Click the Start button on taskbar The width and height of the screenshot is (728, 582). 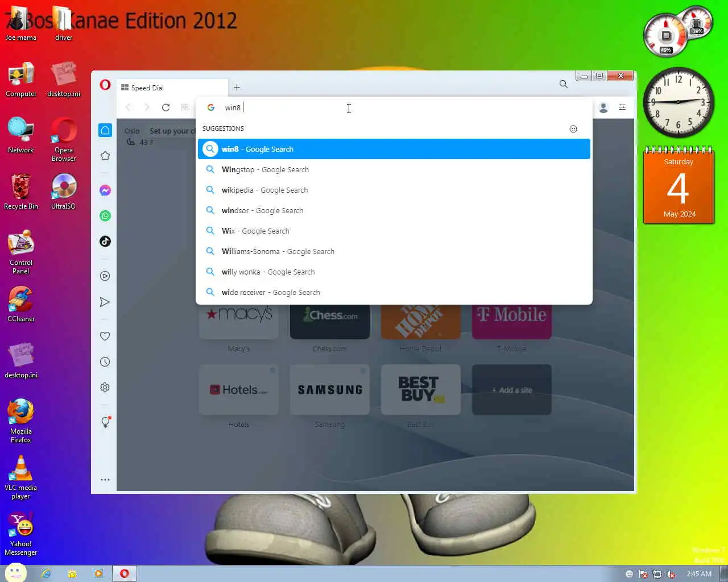tap(15, 573)
